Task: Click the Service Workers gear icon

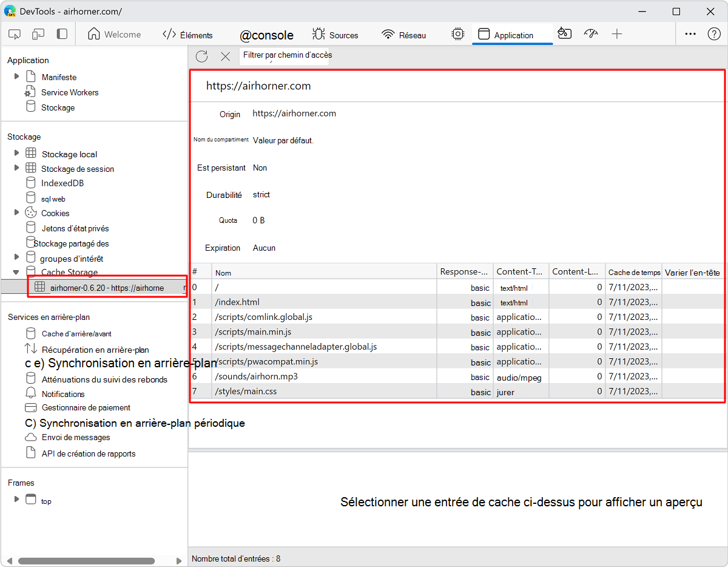Action: point(29,92)
